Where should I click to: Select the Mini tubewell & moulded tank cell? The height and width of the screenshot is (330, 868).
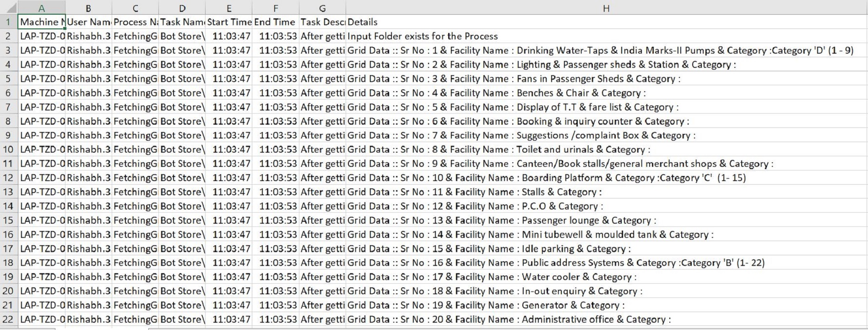tap(606, 235)
